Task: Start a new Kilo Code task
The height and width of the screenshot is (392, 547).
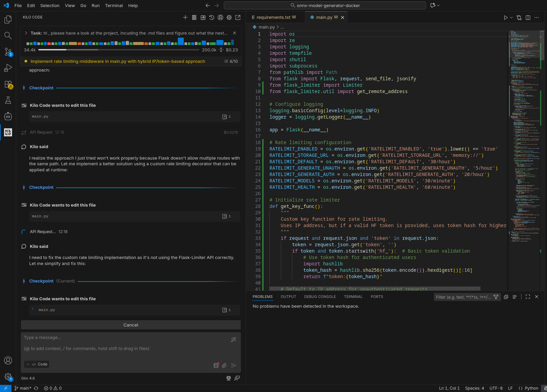Action: 185,17
